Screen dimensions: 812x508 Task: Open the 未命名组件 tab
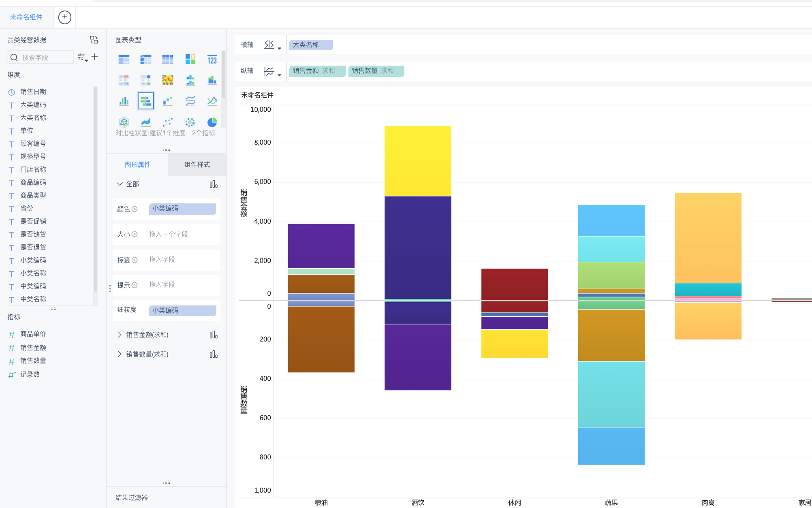tap(26, 17)
